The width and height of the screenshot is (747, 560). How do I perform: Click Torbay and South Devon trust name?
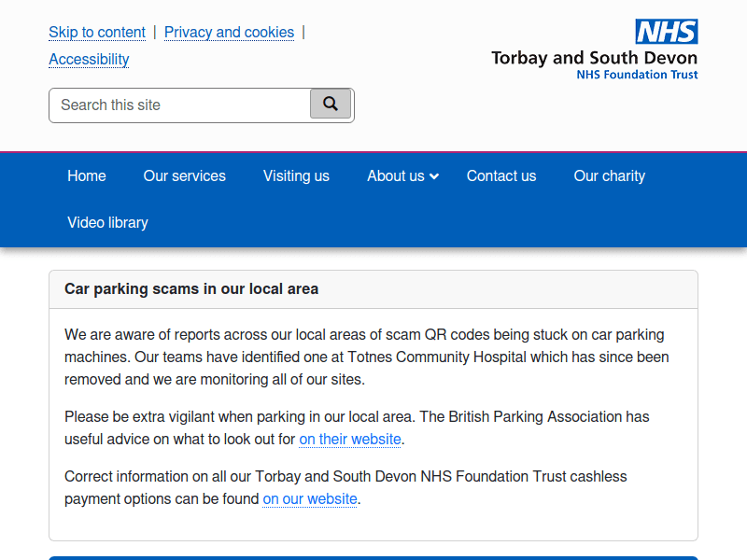coord(594,58)
